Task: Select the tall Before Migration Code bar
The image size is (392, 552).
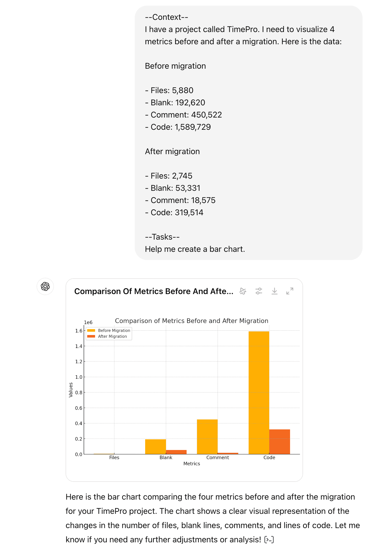Action: point(259,392)
